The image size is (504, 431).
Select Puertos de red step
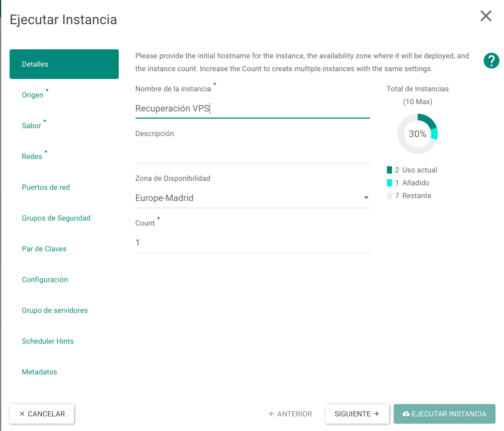[46, 187]
